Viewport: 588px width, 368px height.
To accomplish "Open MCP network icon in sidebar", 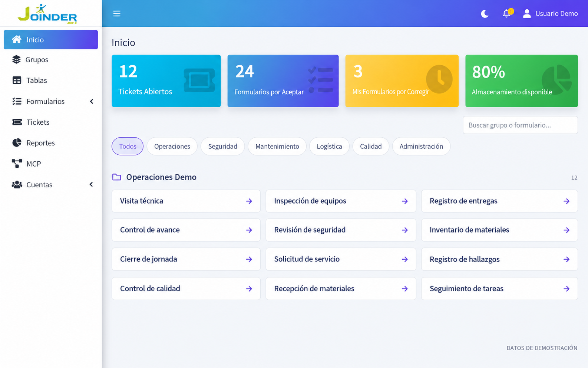I will [17, 164].
